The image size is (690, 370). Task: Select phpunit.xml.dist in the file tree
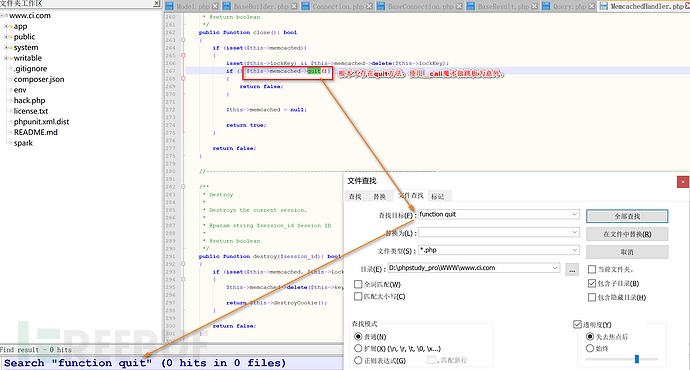click(41, 121)
